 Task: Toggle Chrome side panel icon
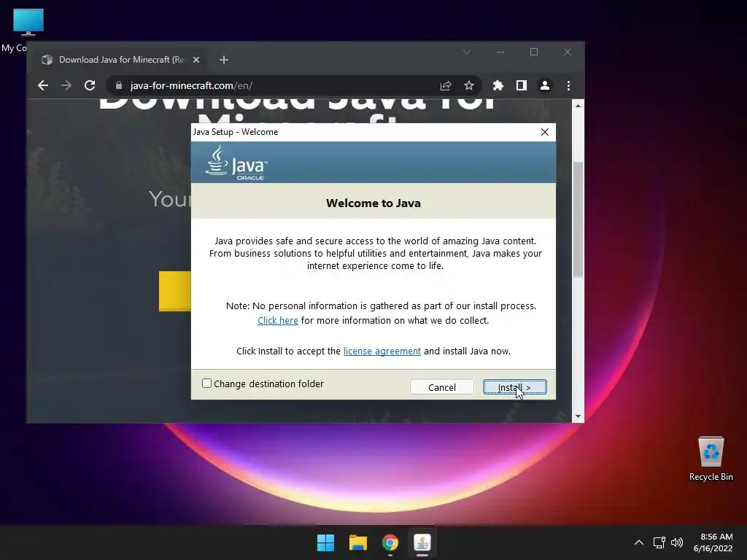(521, 86)
